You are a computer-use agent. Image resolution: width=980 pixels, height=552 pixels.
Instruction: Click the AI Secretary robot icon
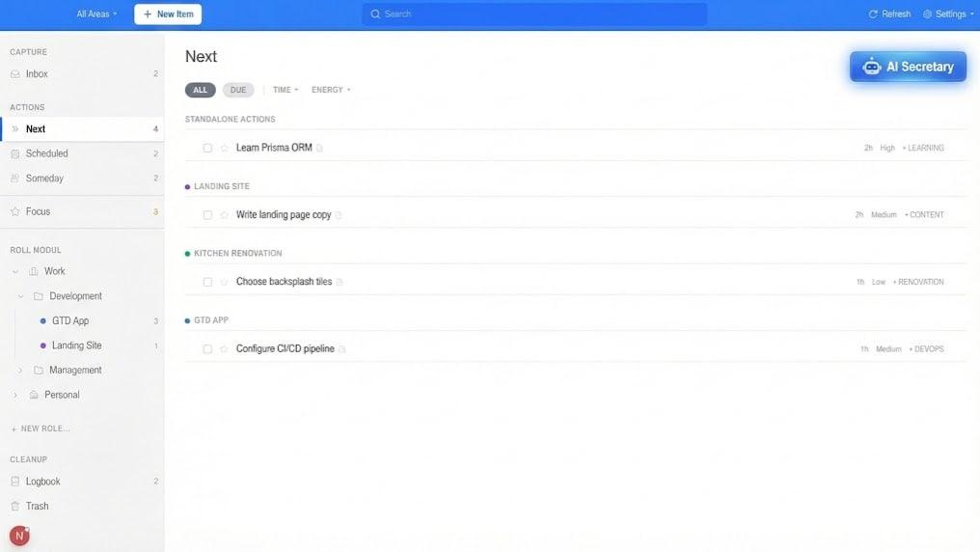(871, 67)
